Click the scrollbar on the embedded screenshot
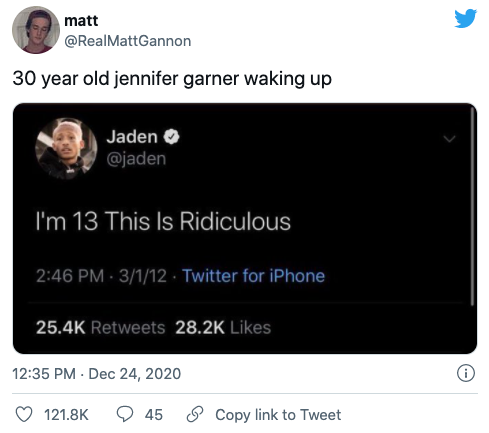 coord(472,207)
